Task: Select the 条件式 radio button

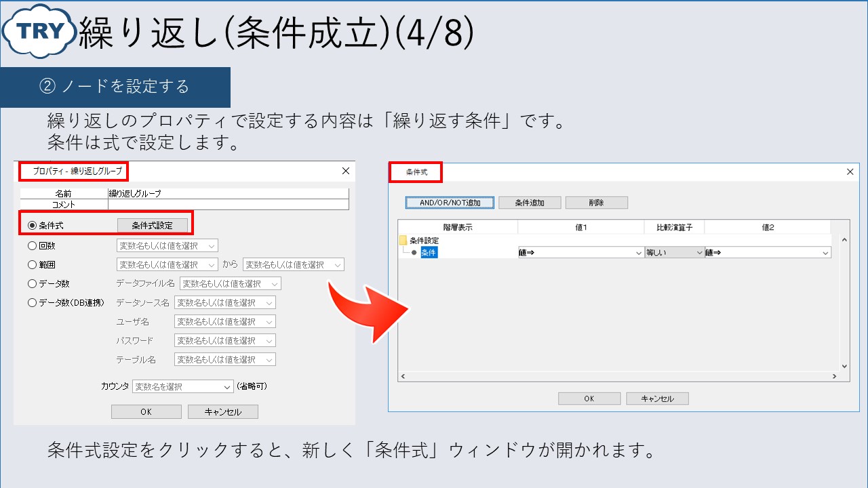Action: [x=32, y=226]
